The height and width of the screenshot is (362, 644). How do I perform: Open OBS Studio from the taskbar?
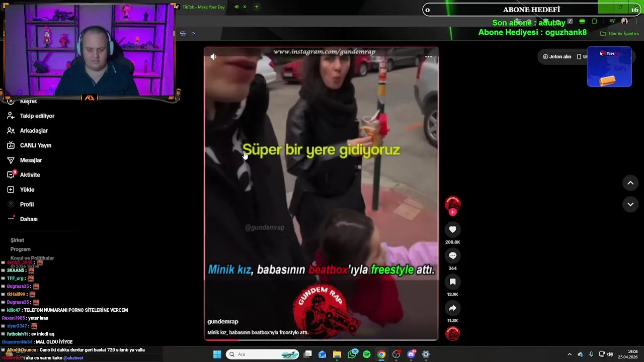point(396,354)
